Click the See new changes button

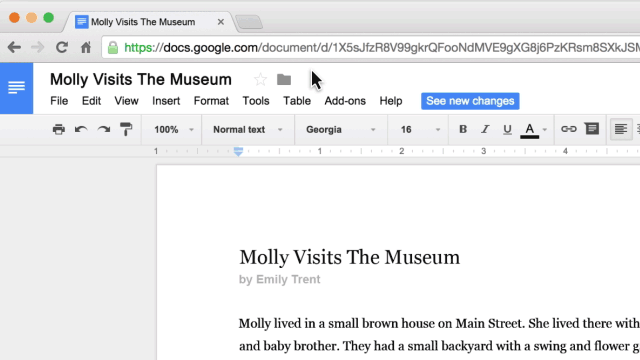470,101
